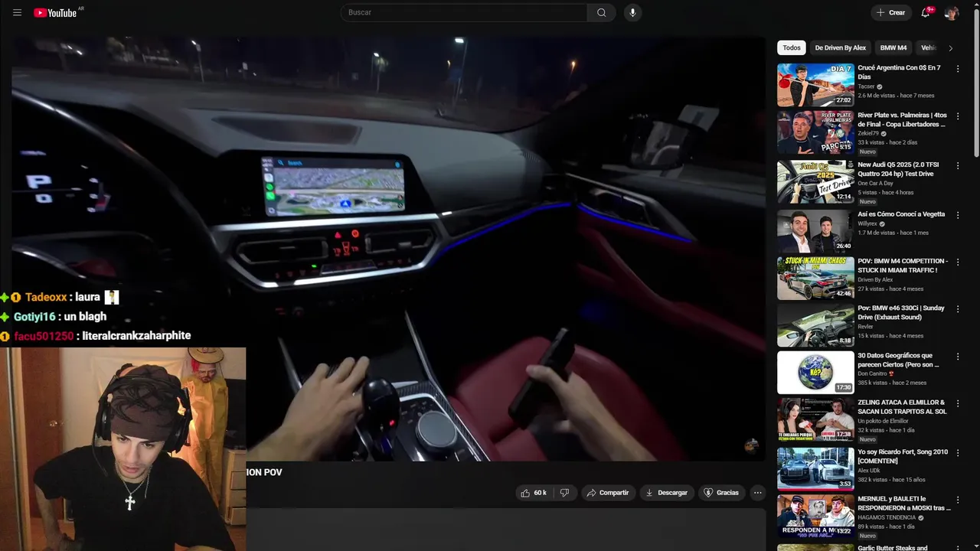This screenshot has width=980, height=551.
Task: Open title 'POV: BMW M4 COMPETITION - STUCK IN MIAMI TRAFFIC'
Action: [x=903, y=266]
